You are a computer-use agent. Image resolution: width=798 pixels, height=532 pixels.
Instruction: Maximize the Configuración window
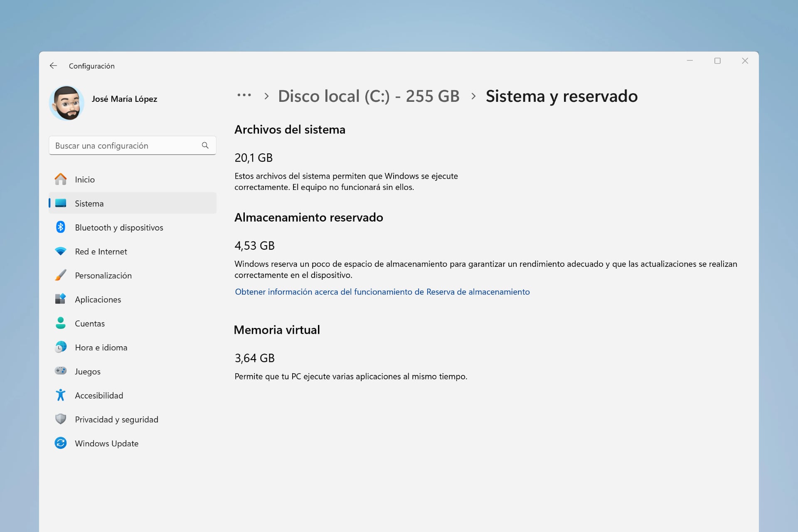[717, 61]
